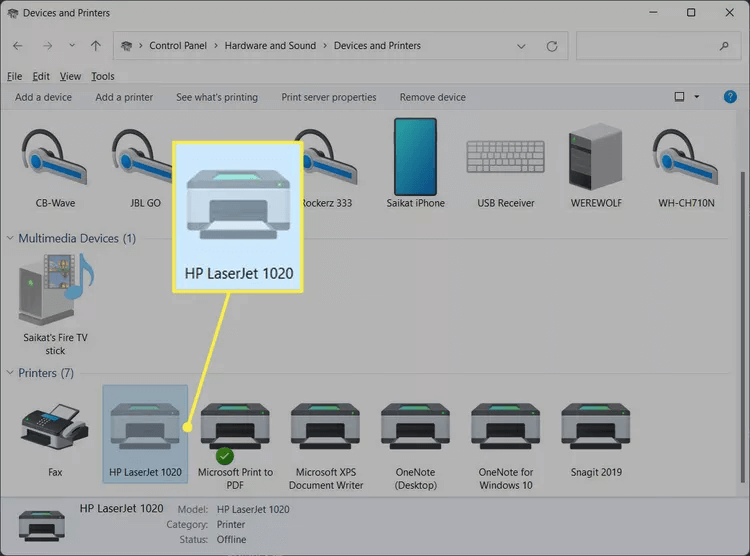The width and height of the screenshot is (750, 556).
Task: Select OneNote (Desktop) printer
Action: point(415,445)
